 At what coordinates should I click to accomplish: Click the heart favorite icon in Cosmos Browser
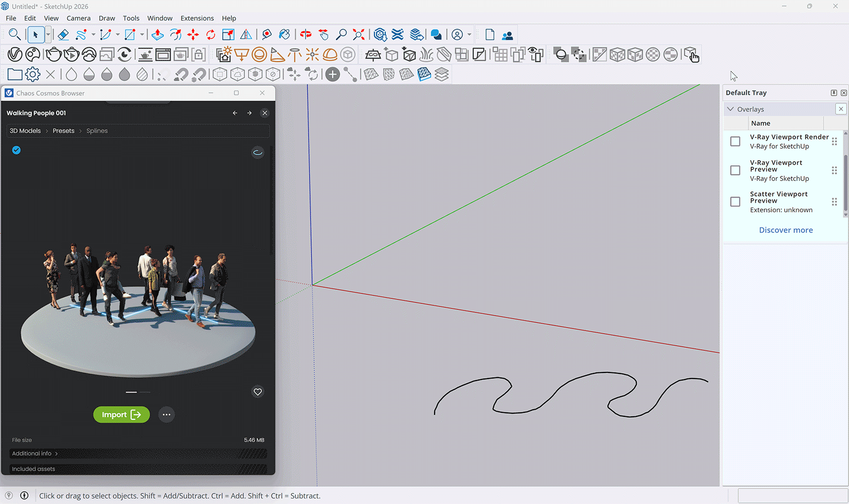click(x=258, y=392)
